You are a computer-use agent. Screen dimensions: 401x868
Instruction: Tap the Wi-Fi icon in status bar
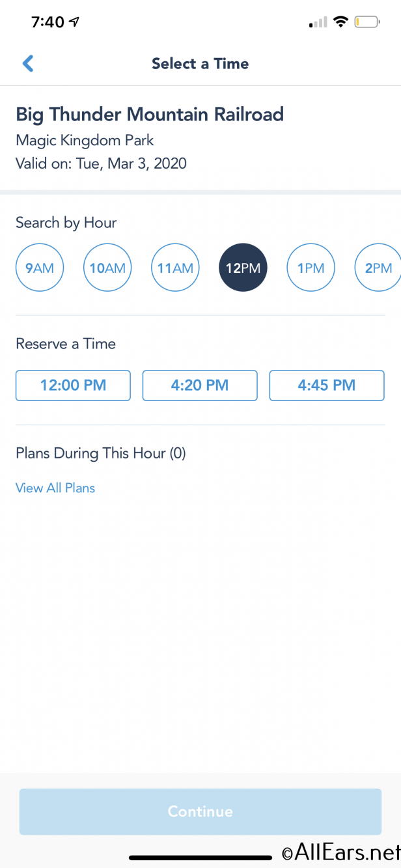coord(340,22)
